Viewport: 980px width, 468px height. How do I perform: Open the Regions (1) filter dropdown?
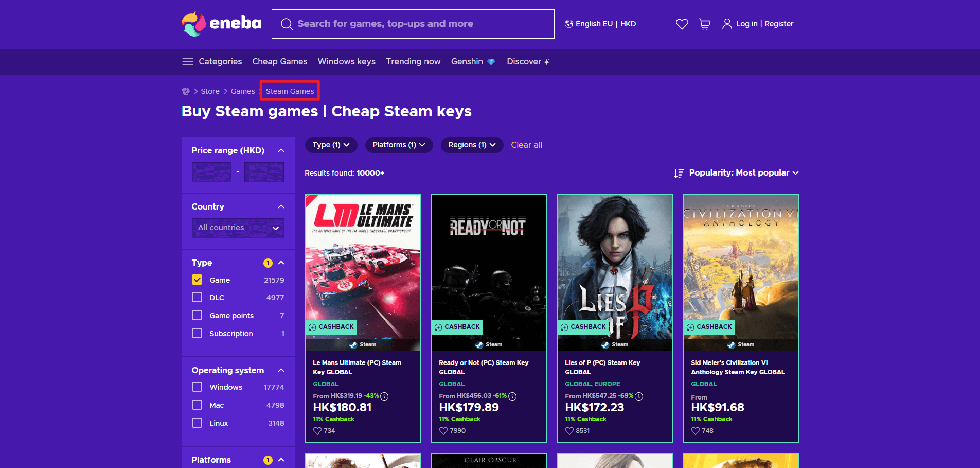pos(472,145)
